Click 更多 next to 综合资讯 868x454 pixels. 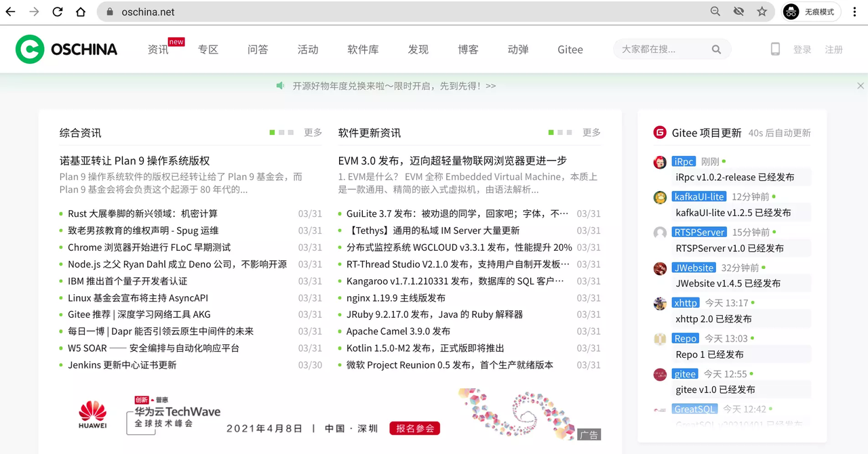[x=313, y=132]
